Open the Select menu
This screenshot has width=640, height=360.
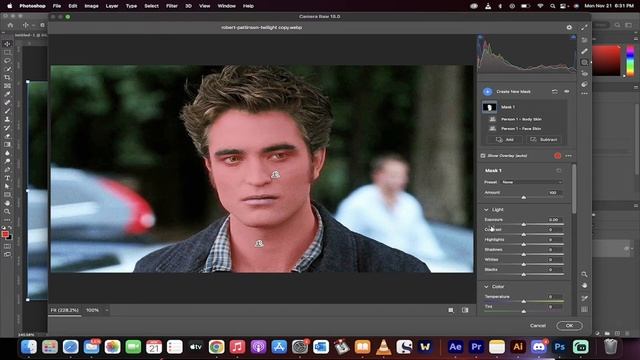pyautogui.click(x=151, y=6)
